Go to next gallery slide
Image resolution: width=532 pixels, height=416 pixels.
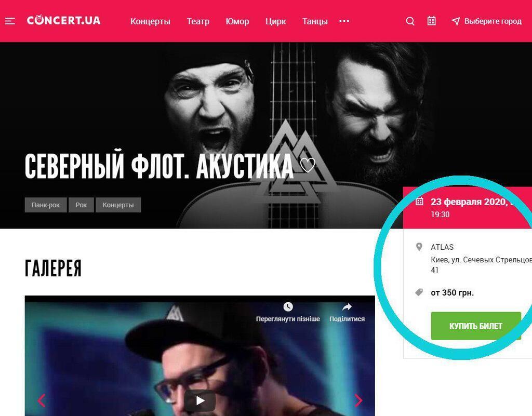coord(358,400)
